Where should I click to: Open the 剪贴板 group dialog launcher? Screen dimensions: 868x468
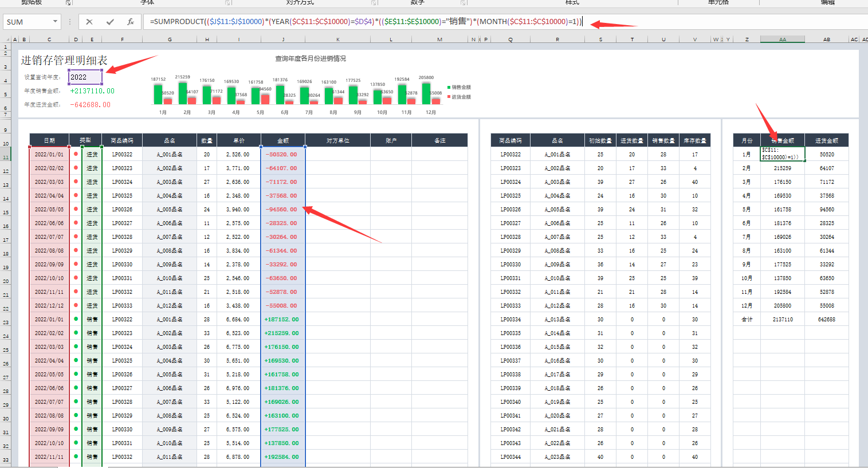[68, 3]
